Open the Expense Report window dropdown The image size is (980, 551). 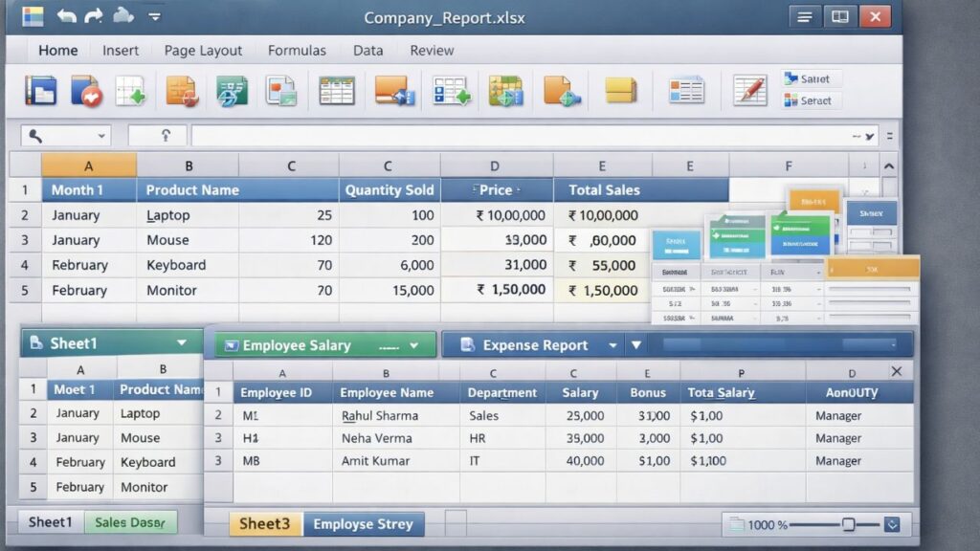pyautogui.click(x=614, y=344)
